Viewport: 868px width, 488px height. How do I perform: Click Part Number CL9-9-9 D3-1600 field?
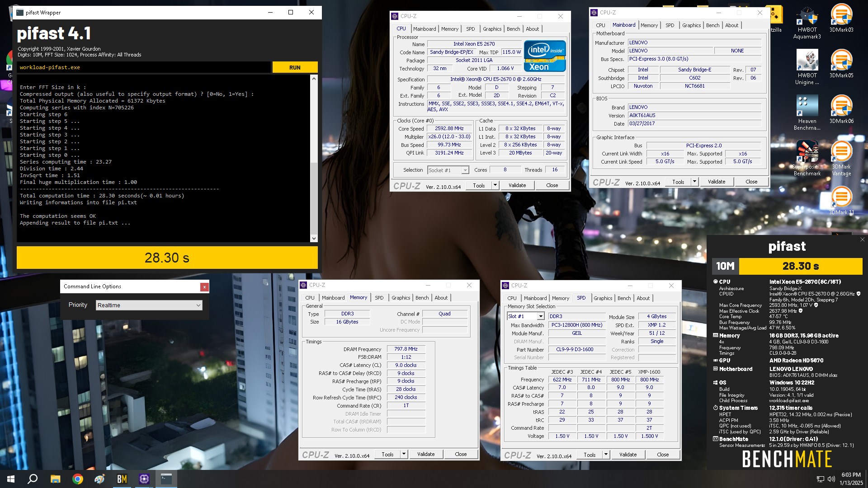(577, 349)
